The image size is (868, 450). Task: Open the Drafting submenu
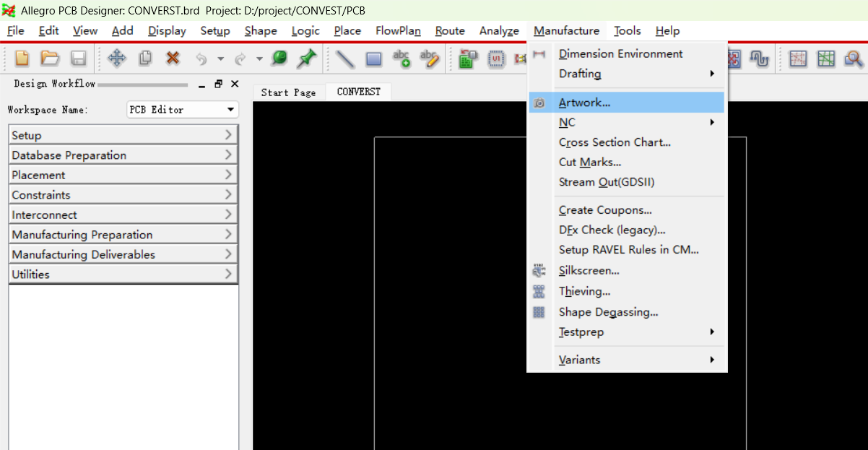tap(627, 74)
